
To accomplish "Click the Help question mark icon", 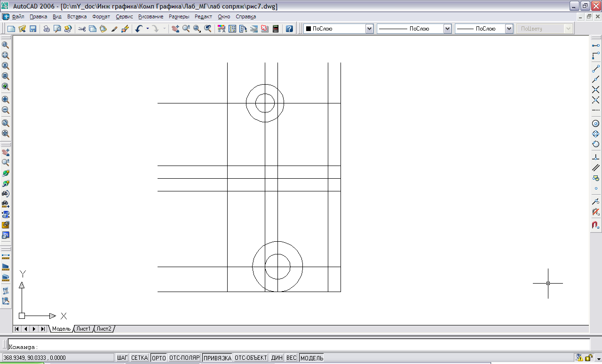I will pos(289,29).
